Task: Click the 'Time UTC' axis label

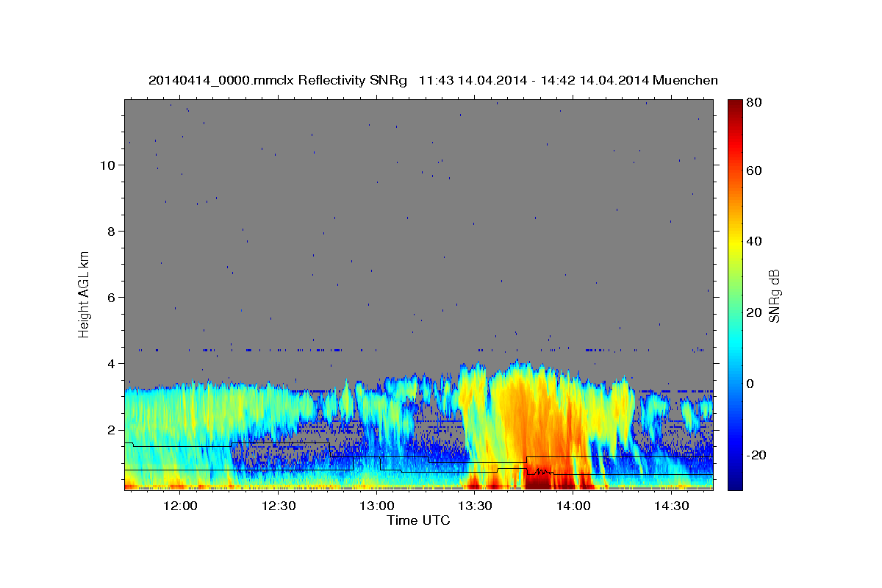Action: pos(418,520)
